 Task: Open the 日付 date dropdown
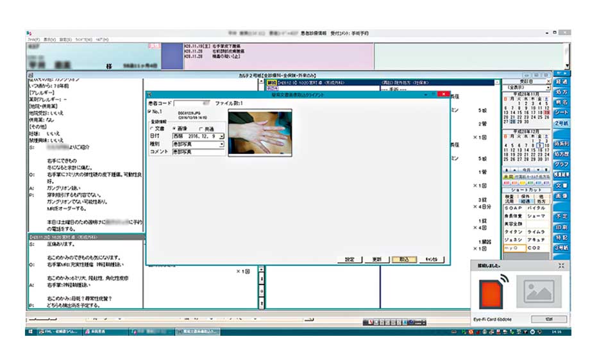click(x=221, y=136)
